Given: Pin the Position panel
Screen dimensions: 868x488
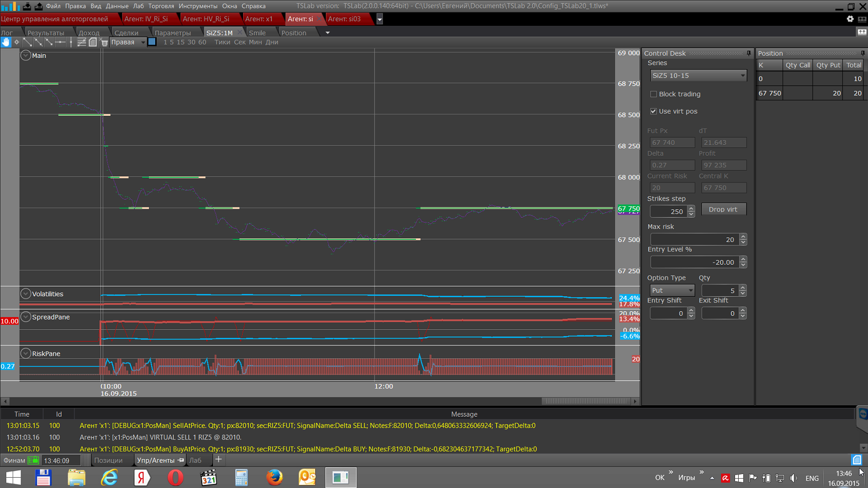Looking at the screenshot, I should point(862,53).
